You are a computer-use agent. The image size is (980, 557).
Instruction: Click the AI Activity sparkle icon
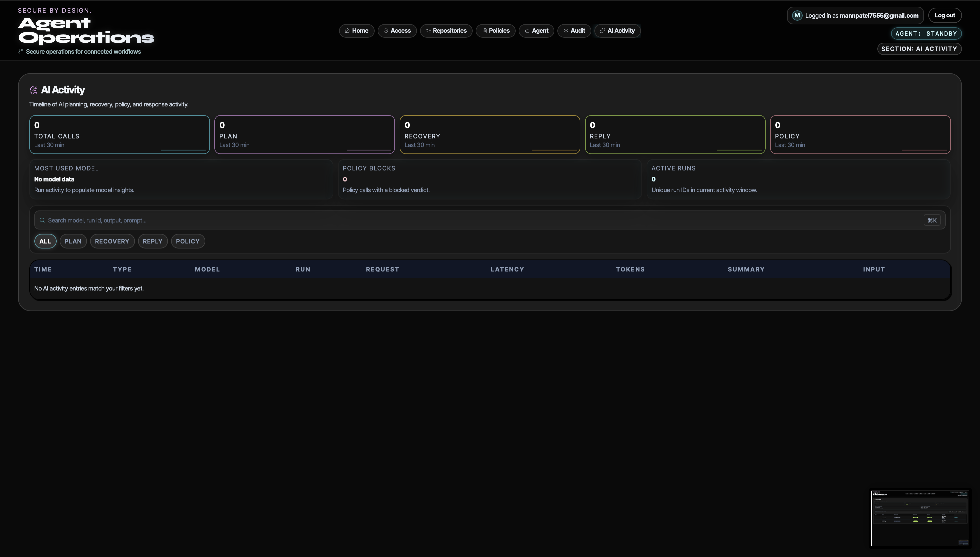click(602, 31)
